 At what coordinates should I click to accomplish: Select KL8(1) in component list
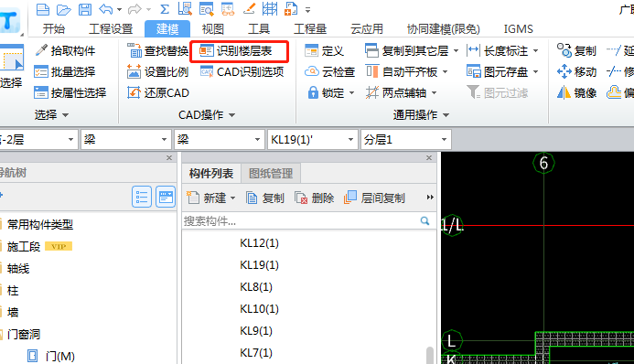pos(256,287)
